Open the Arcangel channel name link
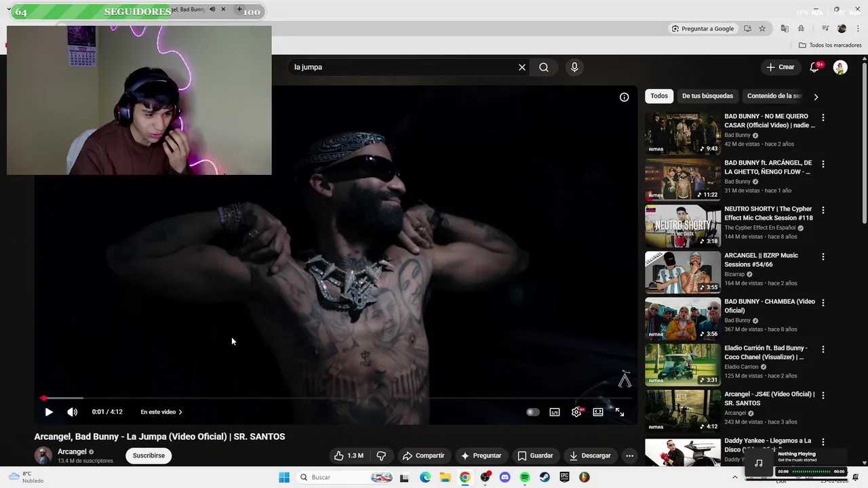The width and height of the screenshot is (868, 488). [x=72, y=451]
